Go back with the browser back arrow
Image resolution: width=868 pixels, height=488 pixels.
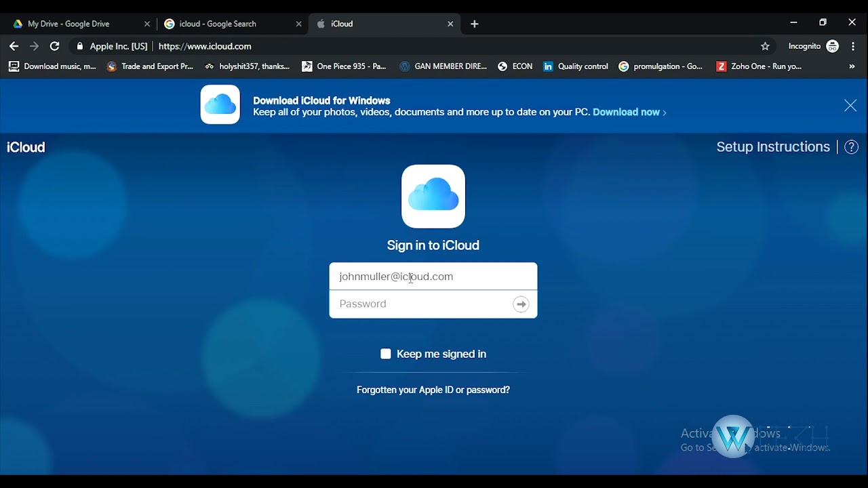[14, 46]
